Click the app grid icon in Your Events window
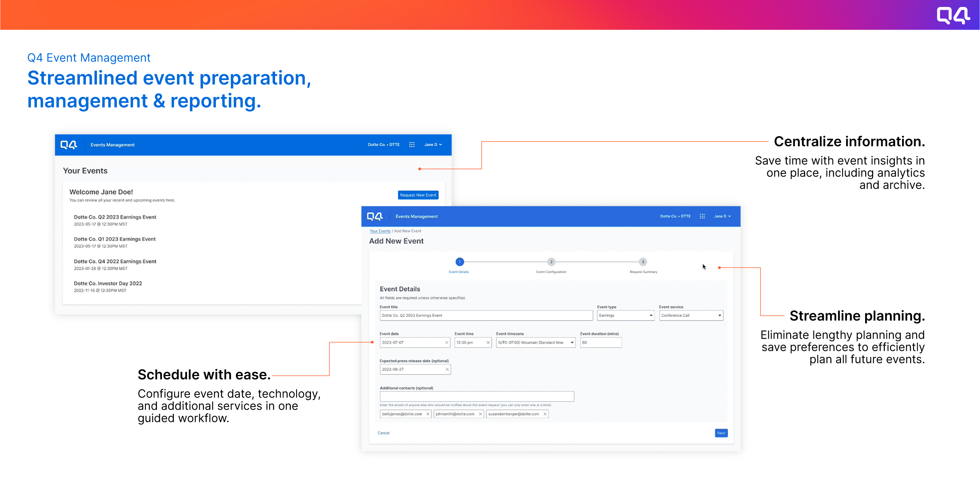Viewport: 980px width, 484px height. pos(412,145)
